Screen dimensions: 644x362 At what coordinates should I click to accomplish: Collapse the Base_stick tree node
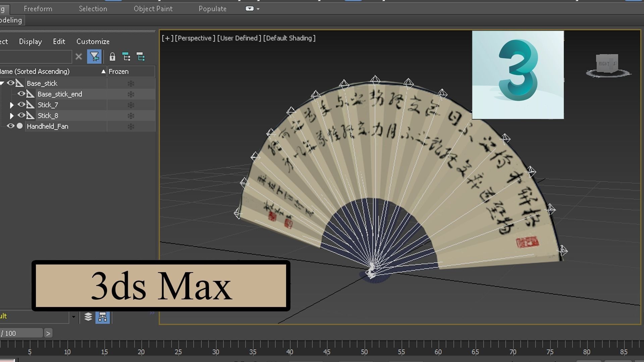pos(2,83)
